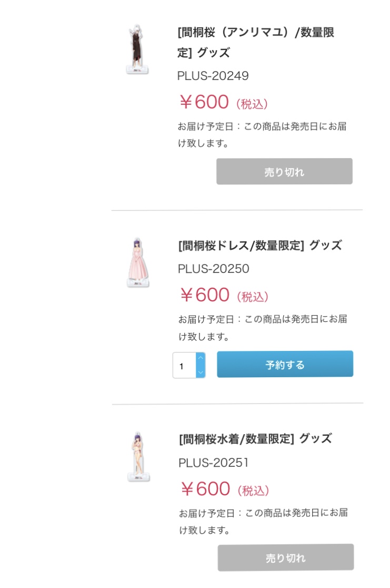Click the ￥600 price of 水着 item

205,489
